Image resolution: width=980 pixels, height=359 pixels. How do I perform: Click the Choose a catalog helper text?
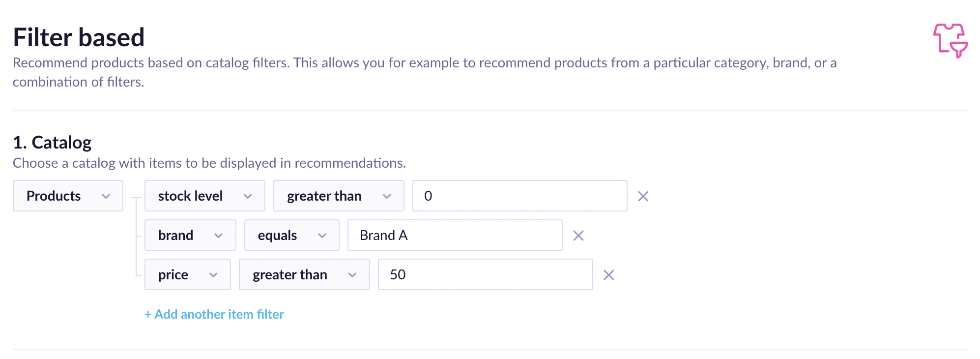(x=209, y=163)
